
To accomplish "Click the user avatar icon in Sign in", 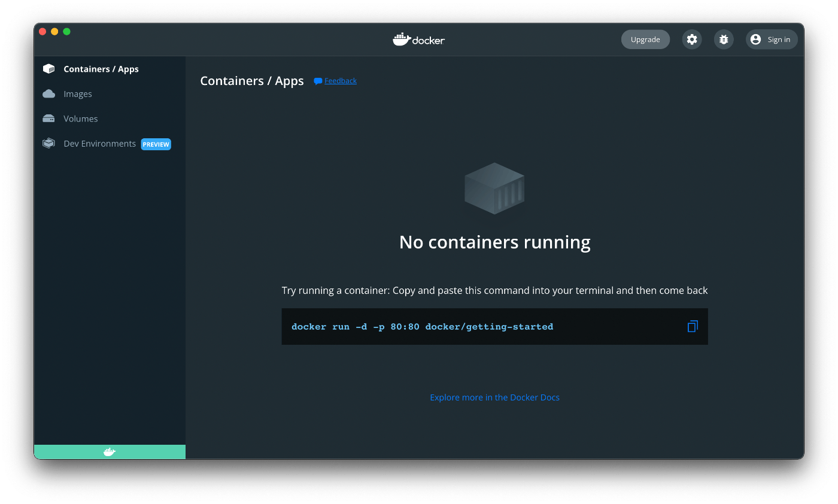I will tap(755, 40).
